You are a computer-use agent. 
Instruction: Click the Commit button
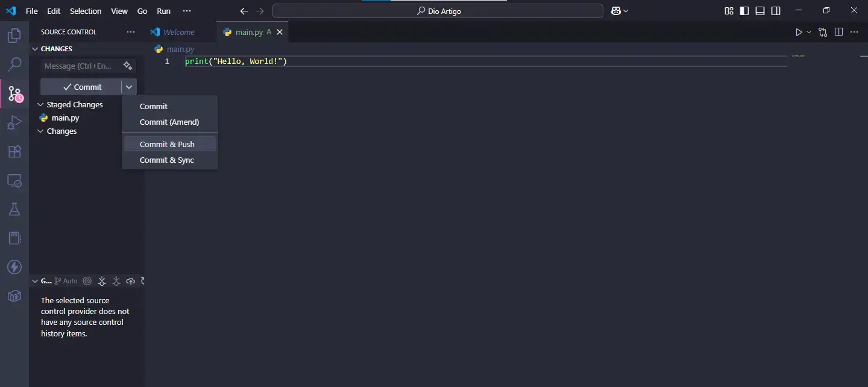click(x=81, y=87)
